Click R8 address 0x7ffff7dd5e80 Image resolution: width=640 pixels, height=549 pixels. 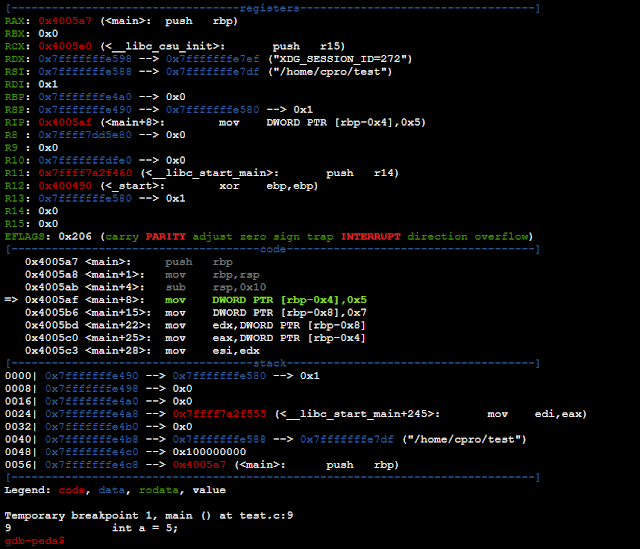tap(85, 135)
